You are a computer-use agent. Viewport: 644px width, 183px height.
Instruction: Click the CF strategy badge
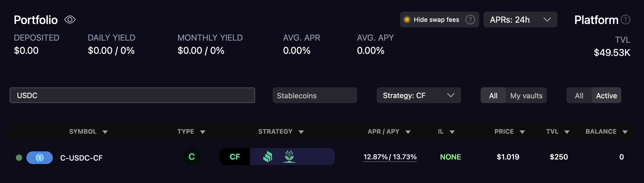(x=235, y=157)
